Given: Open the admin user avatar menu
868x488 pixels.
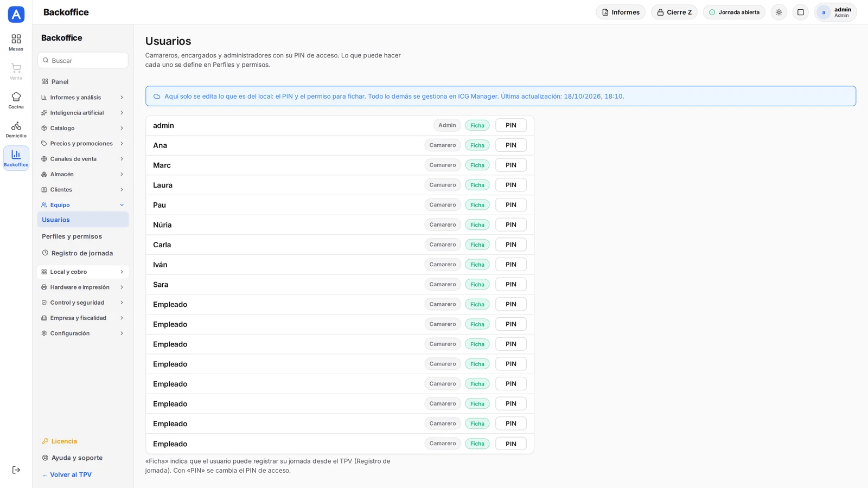Looking at the screenshot, I should coord(835,12).
